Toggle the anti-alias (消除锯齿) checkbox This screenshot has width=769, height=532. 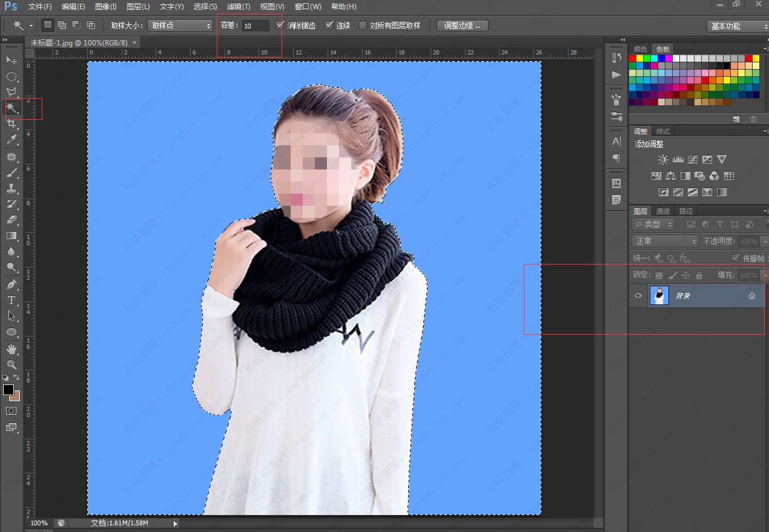[280, 25]
